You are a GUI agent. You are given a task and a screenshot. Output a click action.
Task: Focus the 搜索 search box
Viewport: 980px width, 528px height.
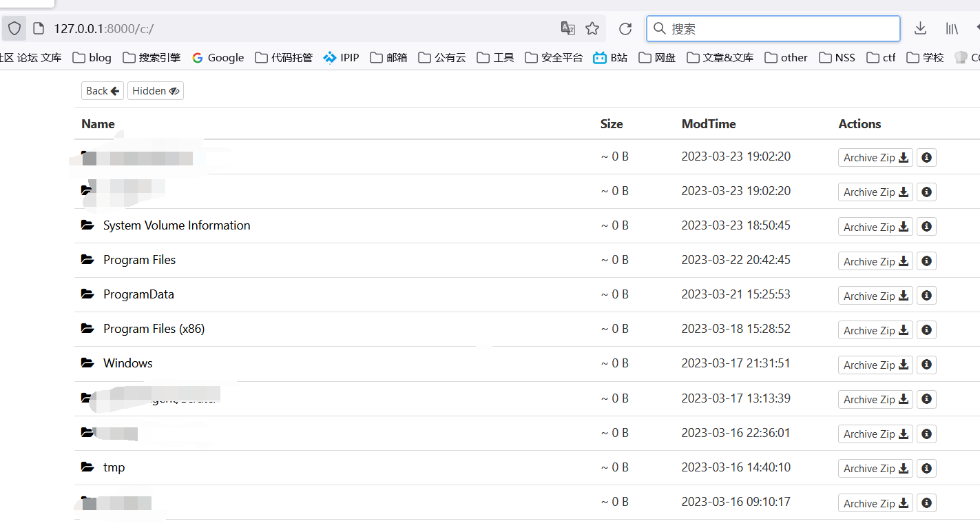pyautogui.click(x=773, y=28)
